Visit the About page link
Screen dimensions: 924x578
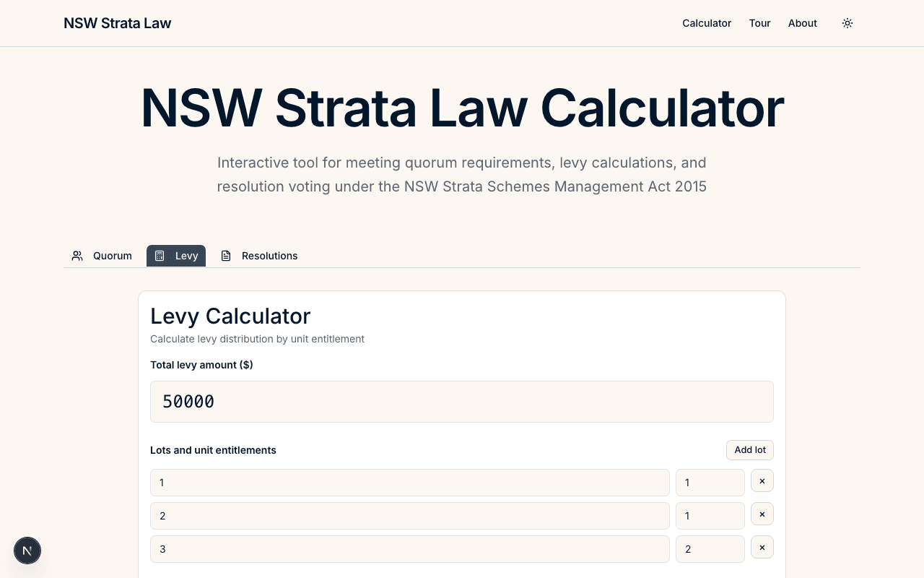tap(803, 23)
